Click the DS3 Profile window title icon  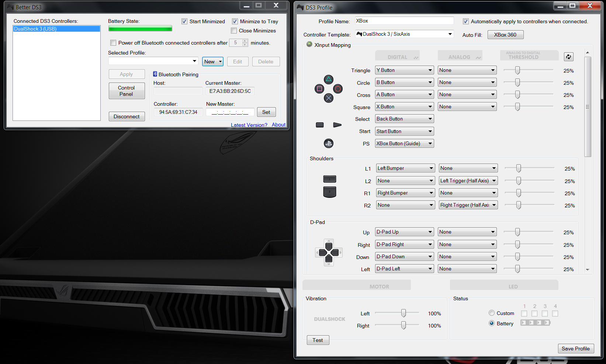click(300, 7)
